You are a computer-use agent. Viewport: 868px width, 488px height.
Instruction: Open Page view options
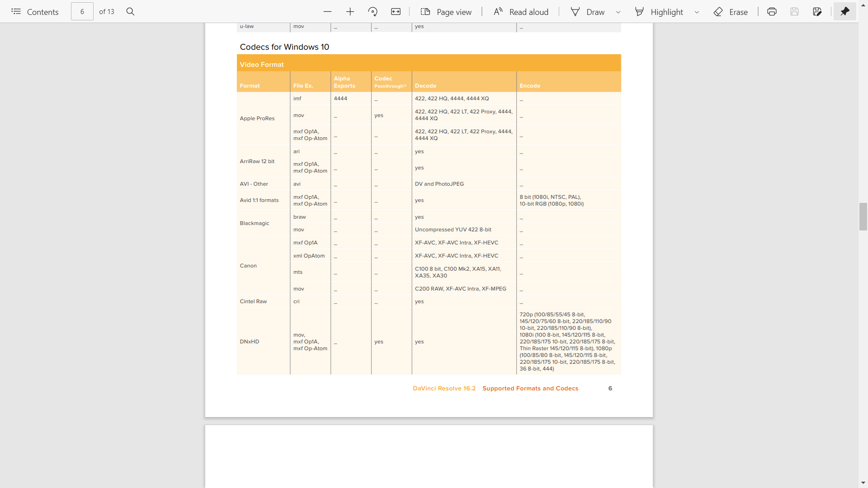pyautogui.click(x=446, y=12)
